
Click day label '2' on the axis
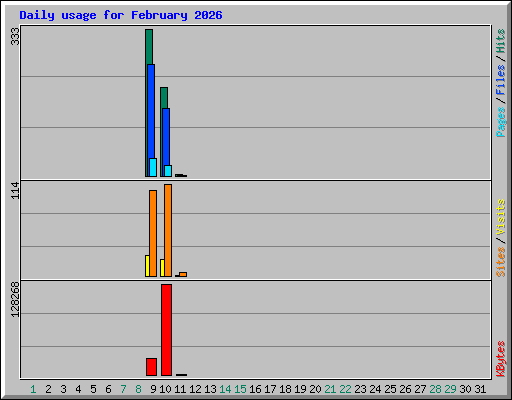coord(48,389)
